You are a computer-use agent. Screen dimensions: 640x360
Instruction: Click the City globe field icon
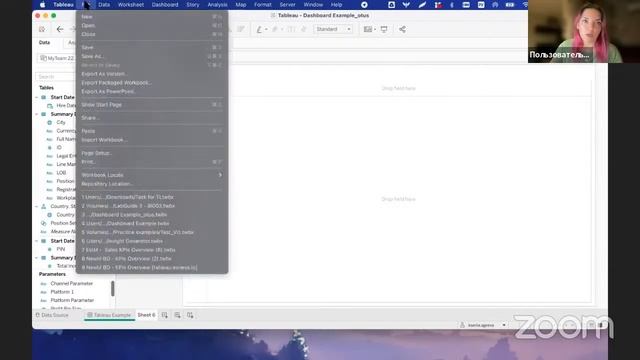[50, 122]
